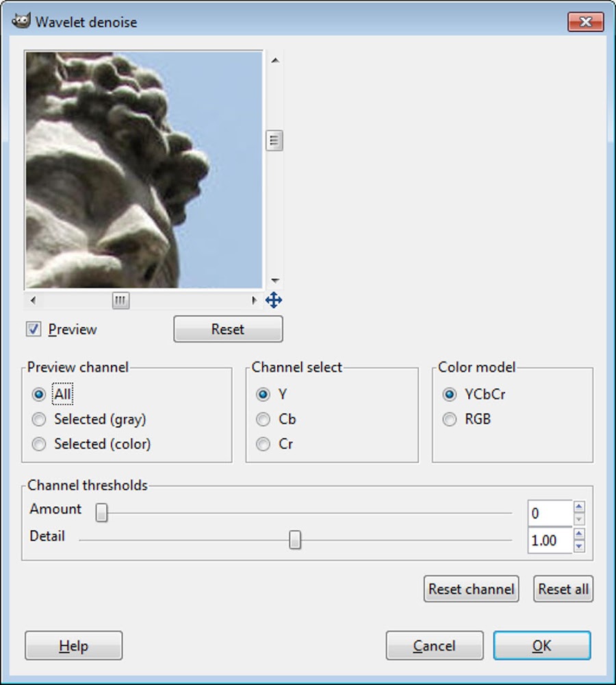Viewport: 616px width, 685px height.
Task: Decrease Detail value with down spinner arrow
Action: (579, 547)
